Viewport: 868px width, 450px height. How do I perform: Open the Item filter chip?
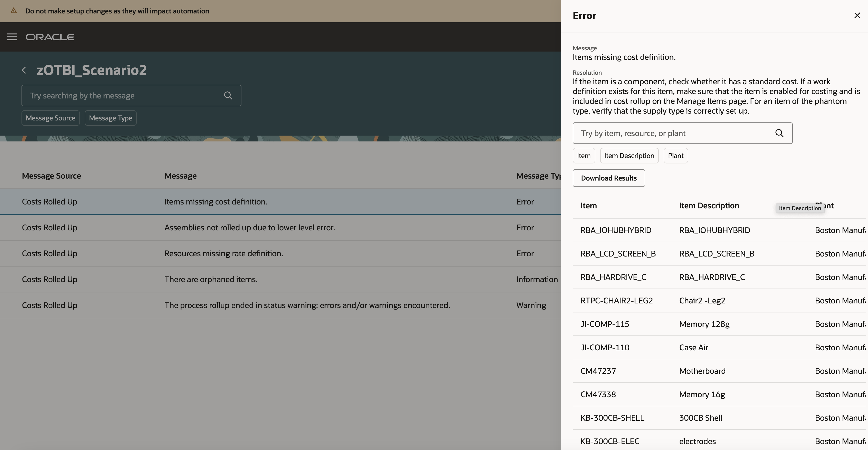[x=584, y=156]
